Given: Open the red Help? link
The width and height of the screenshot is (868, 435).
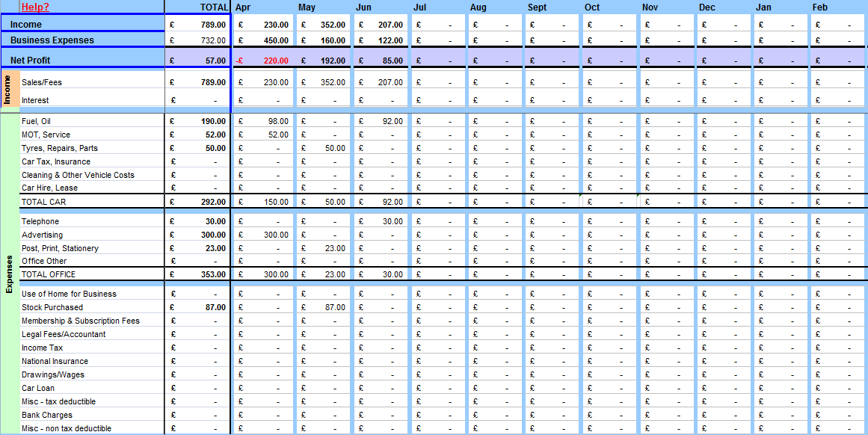Looking at the screenshot, I should 35,7.
